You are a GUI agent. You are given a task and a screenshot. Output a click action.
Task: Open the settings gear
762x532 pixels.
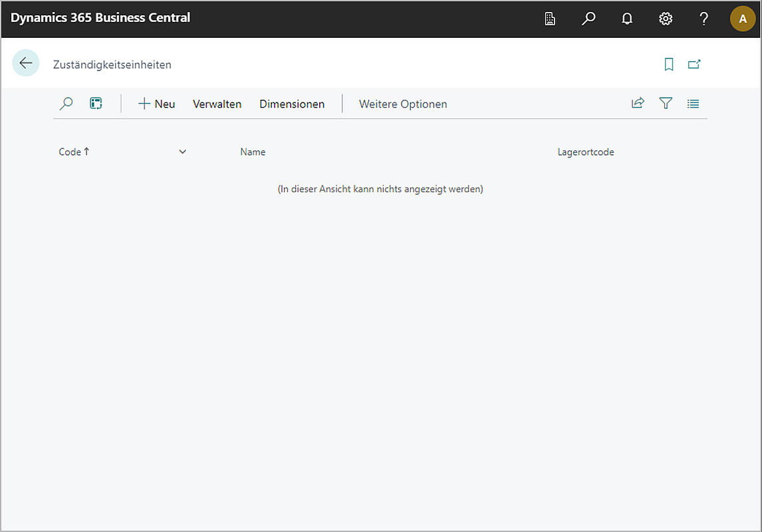pos(666,19)
